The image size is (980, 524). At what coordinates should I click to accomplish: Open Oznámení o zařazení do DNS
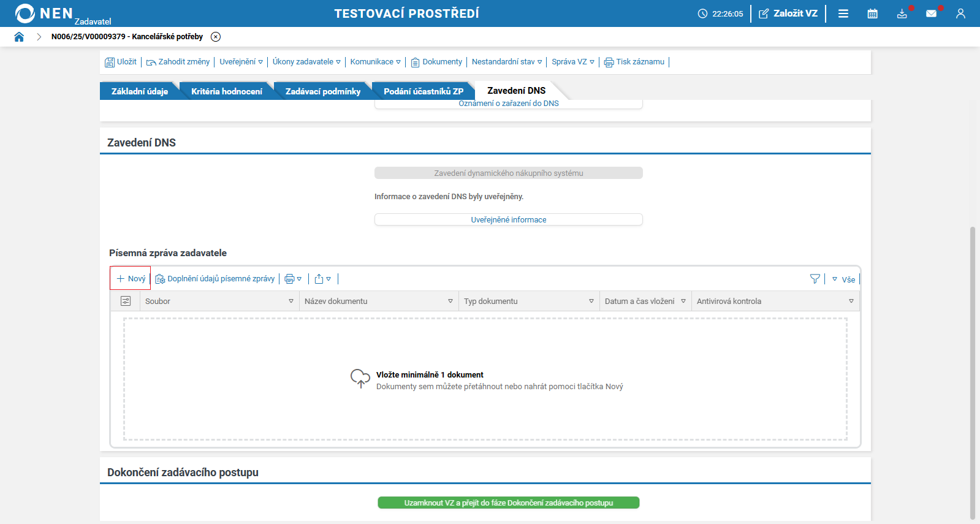pyautogui.click(x=509, y=104)
